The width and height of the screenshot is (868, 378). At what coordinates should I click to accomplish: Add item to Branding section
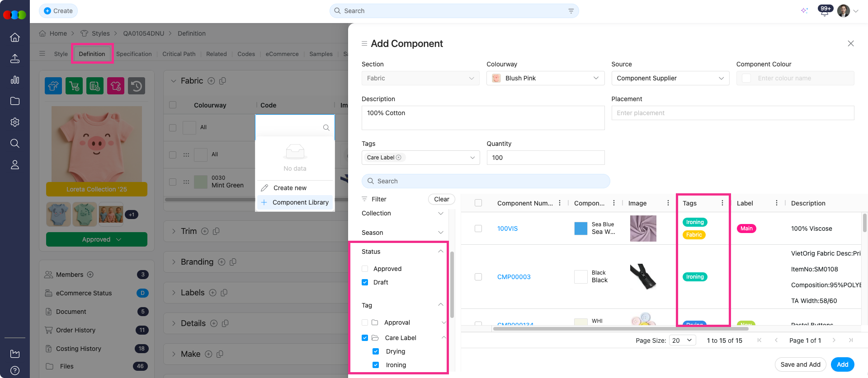(222, 262)
